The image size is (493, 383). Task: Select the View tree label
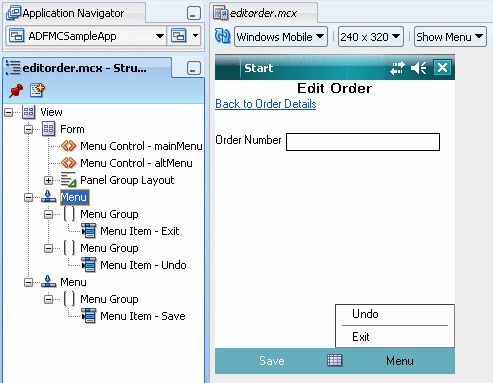click(x=51, y=112)
